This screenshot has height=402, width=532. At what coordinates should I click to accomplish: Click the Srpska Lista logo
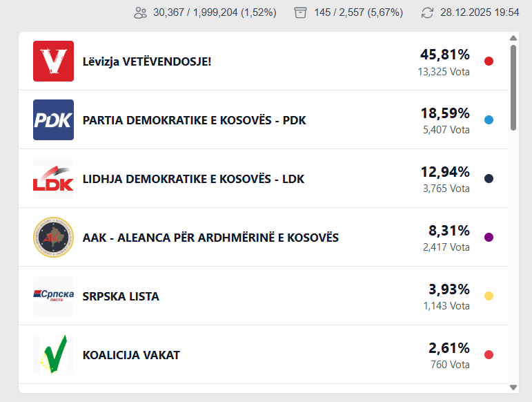point(53,296)
